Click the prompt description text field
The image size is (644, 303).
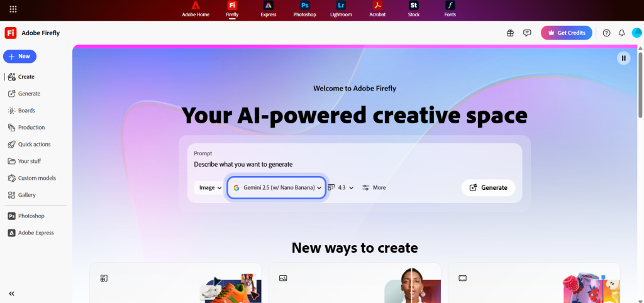[x=355, y=164]
